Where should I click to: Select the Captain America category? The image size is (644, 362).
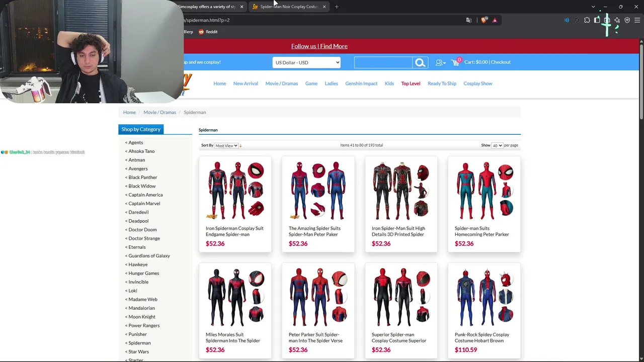[x=145, y=195]
